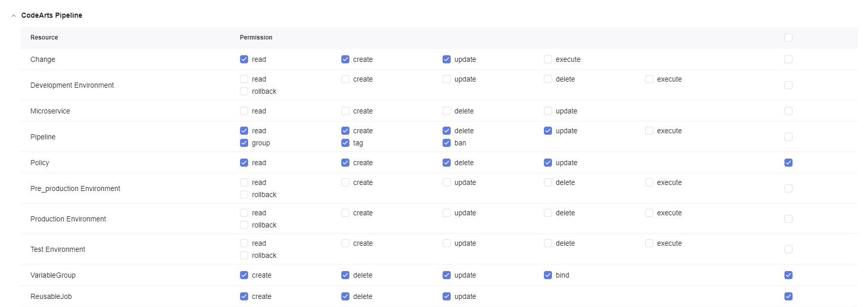Enable rollback for Pre_production Environment
Screen dimensions: 868x307
244,195
